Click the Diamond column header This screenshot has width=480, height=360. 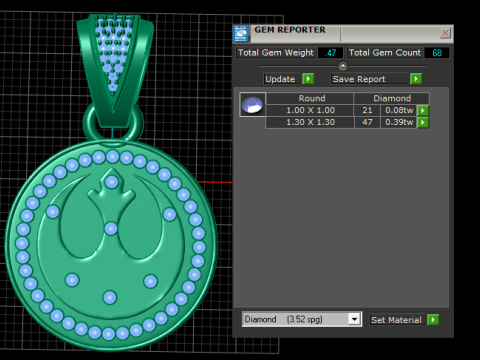click(x=392, y=98)
